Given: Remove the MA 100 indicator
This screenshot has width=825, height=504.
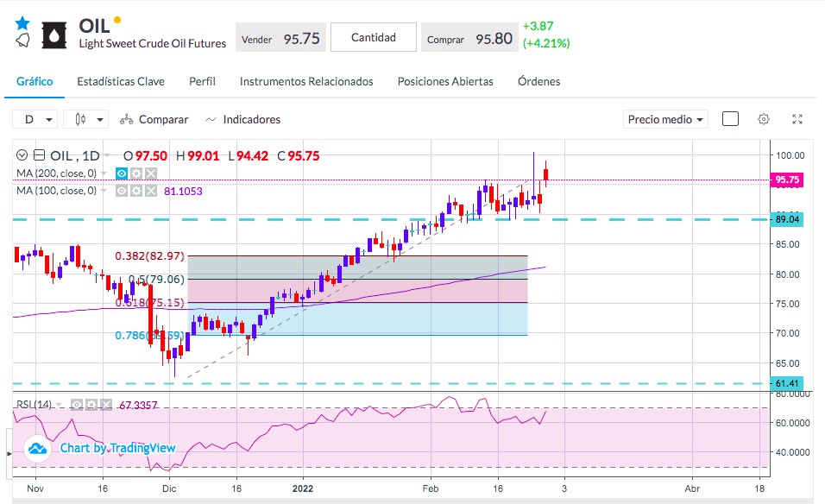Looking at the screenshot, I should (x=151, y=191).
